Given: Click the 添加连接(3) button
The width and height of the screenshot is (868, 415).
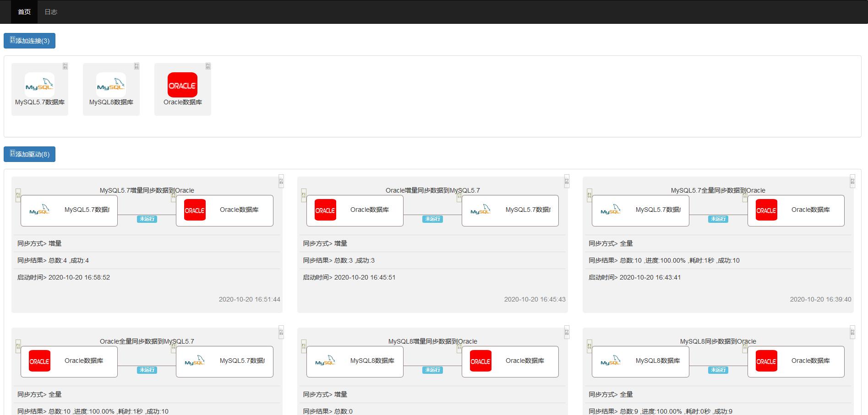Looking at the screenshot, I should click(30, 41).
